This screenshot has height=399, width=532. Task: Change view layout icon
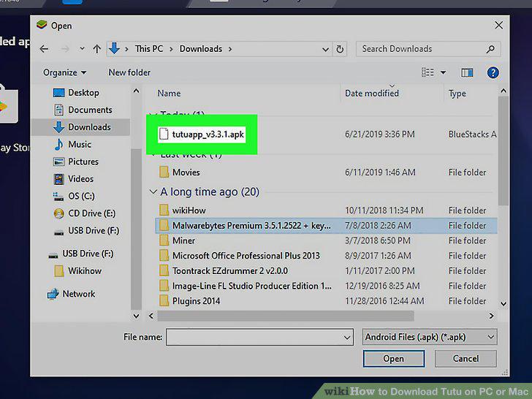[427, 72]
